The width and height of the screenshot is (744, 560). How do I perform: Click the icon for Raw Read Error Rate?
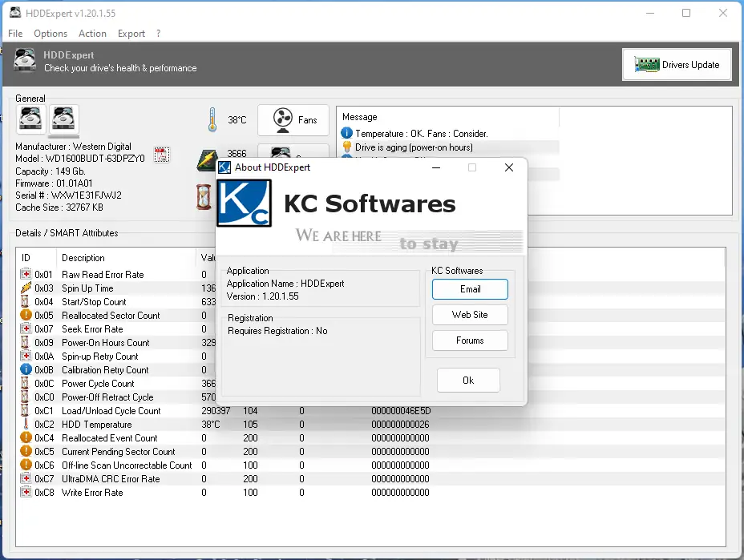click(26, 274)
